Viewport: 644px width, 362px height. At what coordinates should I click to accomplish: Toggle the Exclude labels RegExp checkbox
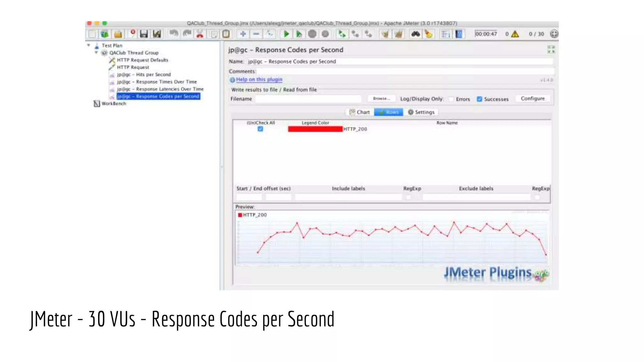click(x=537, y=197)
